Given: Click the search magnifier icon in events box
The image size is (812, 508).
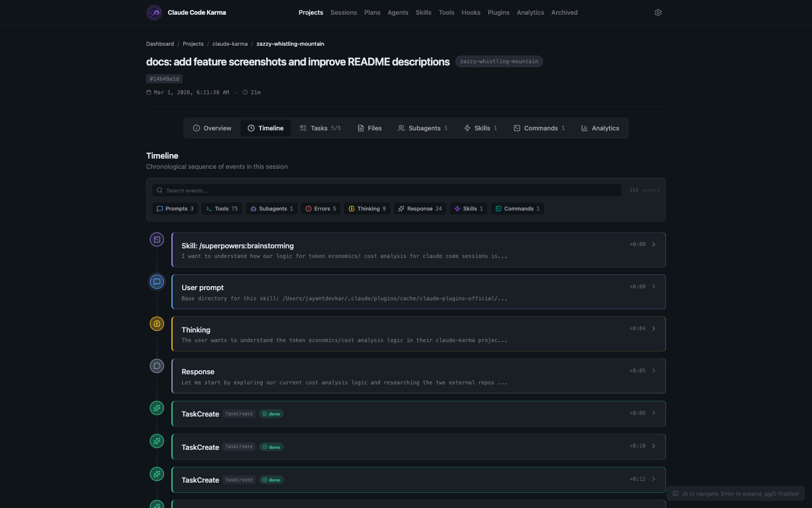Looking at the screenshot, I should pos(160,190).
